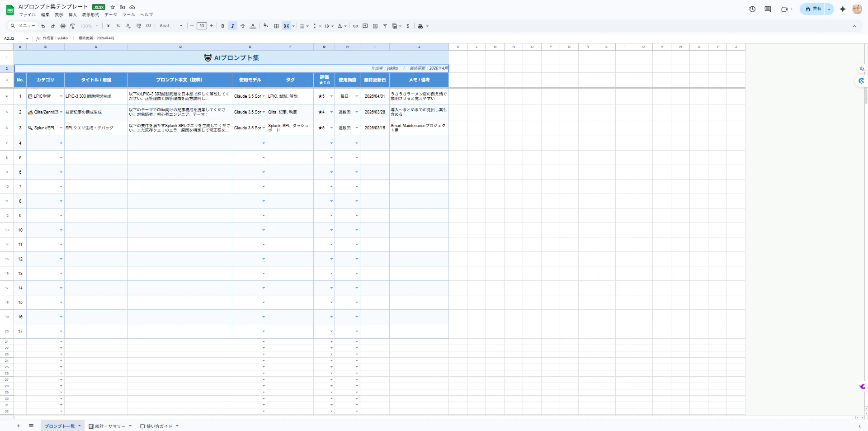Open rating dropdown showing ★4
This screenshot has width=868, height=431.
click(331, 112)
